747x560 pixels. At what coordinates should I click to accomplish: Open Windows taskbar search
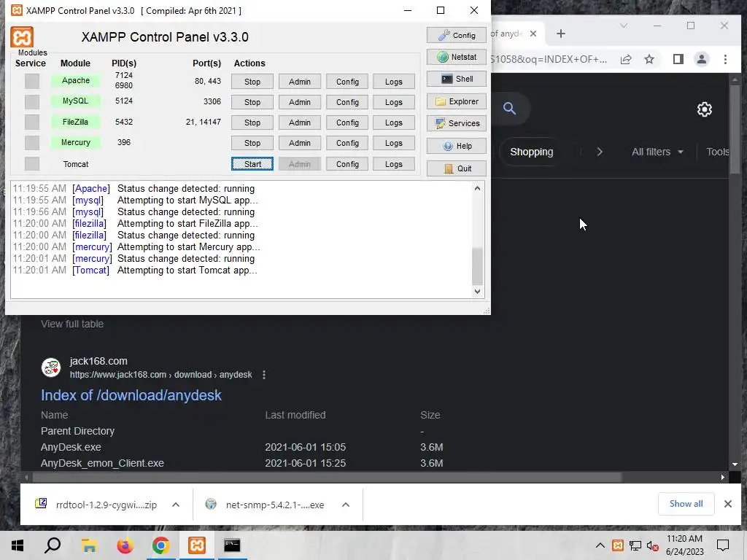click(53, 545)
